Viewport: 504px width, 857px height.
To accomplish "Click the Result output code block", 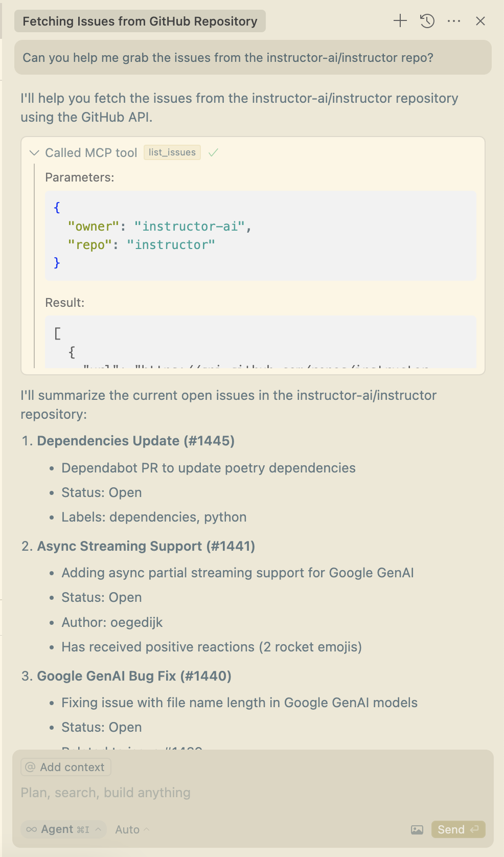I will tap(260, 342).
